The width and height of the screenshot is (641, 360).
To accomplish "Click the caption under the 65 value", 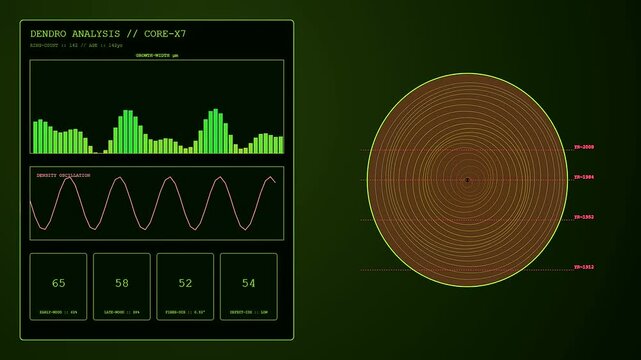I will (x=58, y=312).
